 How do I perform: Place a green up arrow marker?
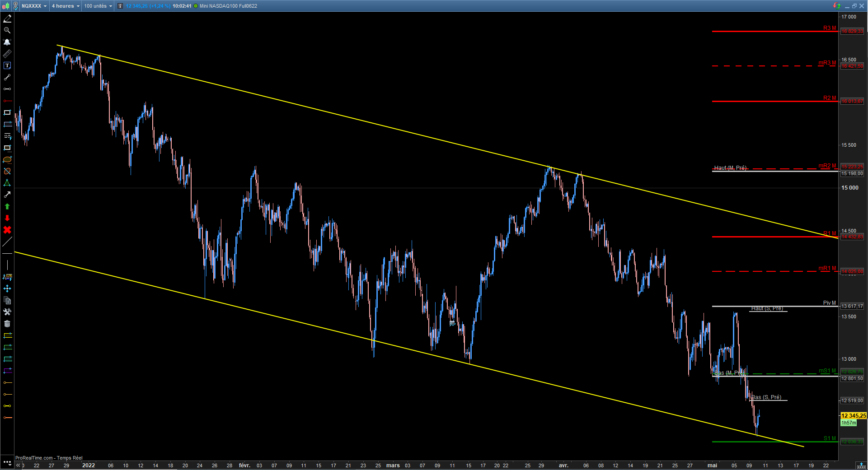pyautogui.click(x=7, y=206)
